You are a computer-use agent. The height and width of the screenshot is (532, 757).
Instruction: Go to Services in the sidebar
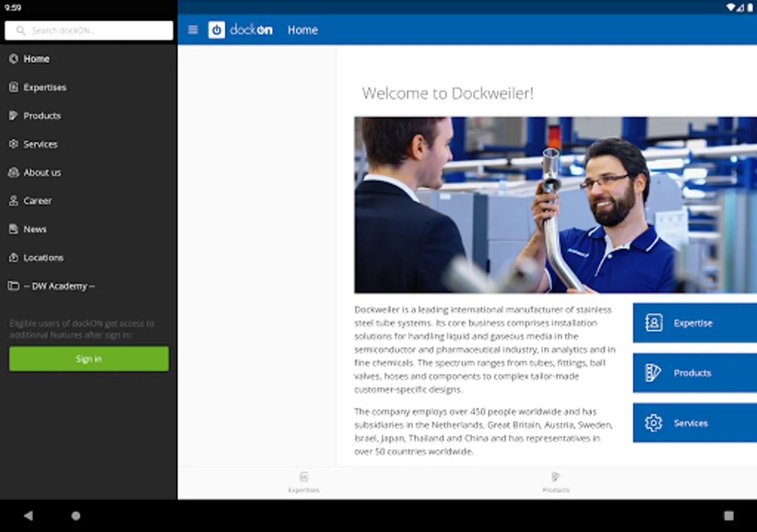[x=89, y=144]
